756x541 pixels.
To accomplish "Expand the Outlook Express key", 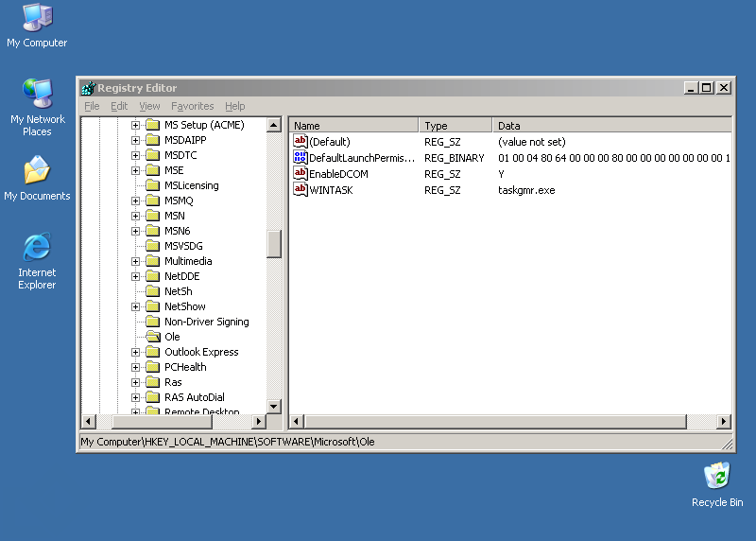I will tap(135, 352).
